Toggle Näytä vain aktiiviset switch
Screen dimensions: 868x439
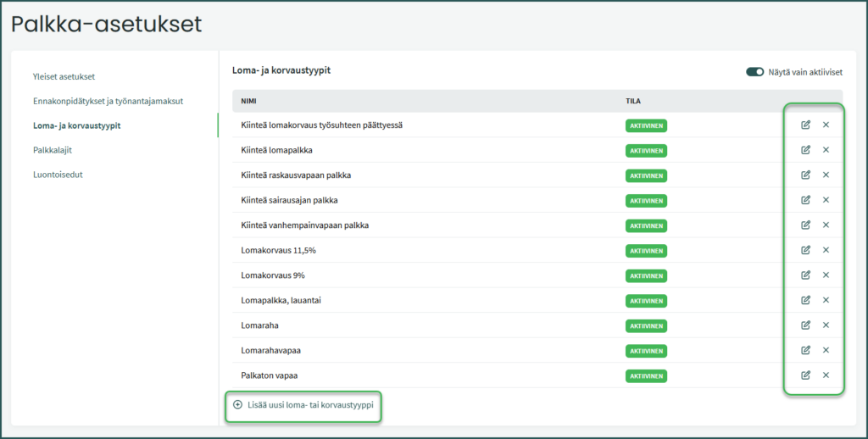point(754,72)
